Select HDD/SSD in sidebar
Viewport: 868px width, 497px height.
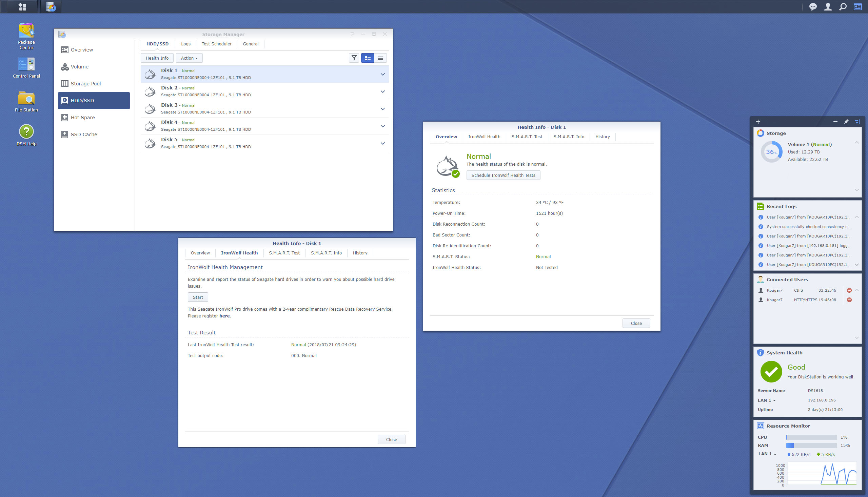pyautogui.click(x=94, y=101)
